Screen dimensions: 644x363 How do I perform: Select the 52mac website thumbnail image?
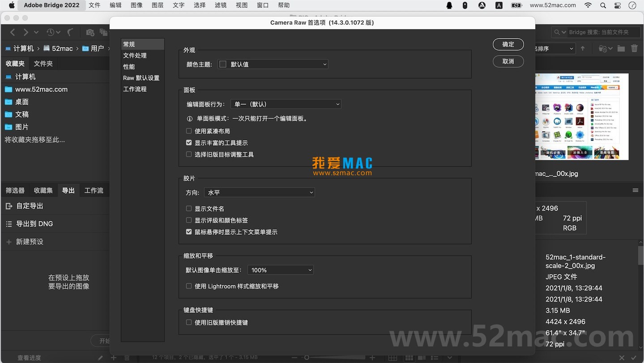[x=582, y=117]
